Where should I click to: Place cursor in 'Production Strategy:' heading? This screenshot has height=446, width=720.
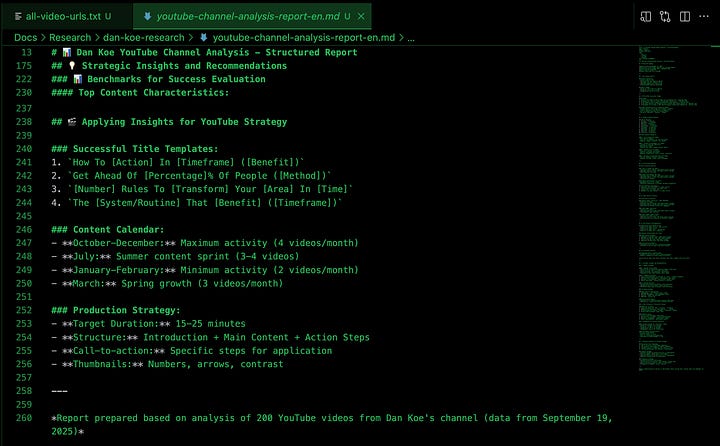coord(127,310)
